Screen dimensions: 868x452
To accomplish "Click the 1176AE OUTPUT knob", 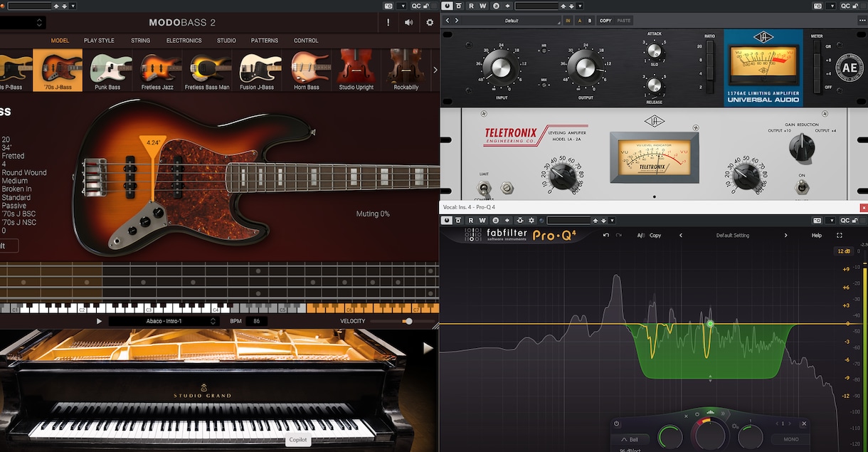I will coord(586,68).
